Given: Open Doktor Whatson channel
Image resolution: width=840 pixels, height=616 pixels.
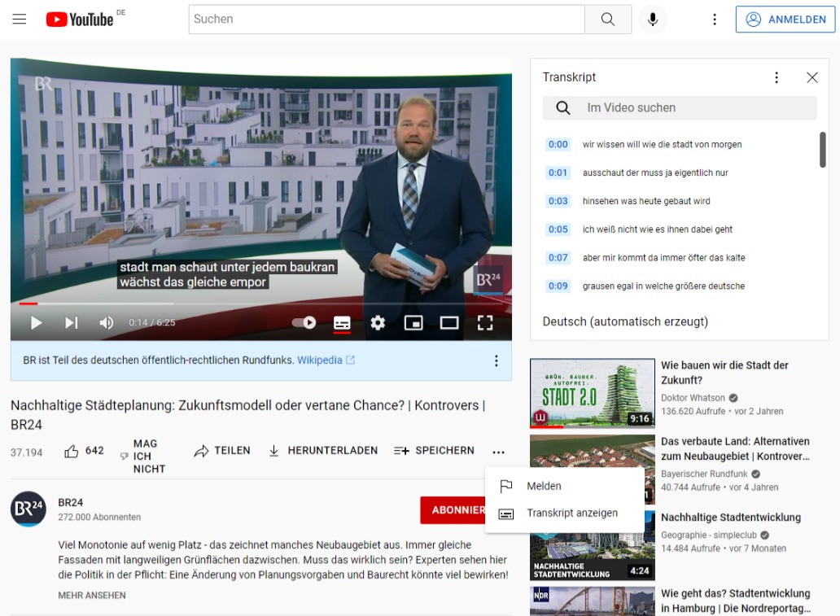Looking at the screenshot, I should tap(693, 398).
